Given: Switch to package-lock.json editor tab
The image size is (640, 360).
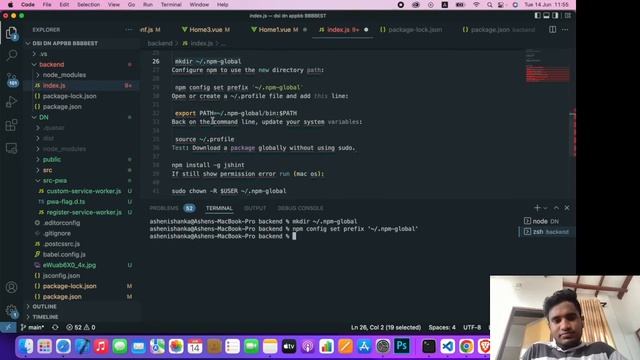Looking at the screenshot, I should point(411,30).
